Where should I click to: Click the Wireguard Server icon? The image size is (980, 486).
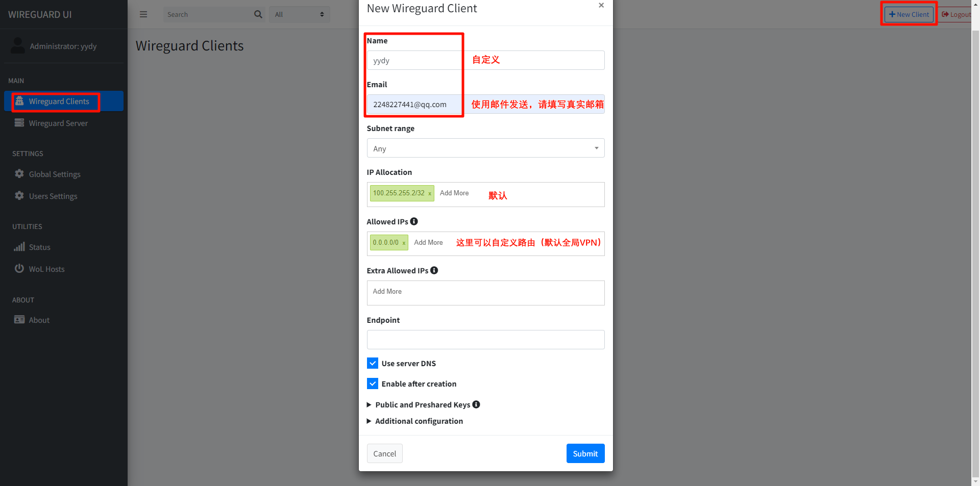coord(19,122)
